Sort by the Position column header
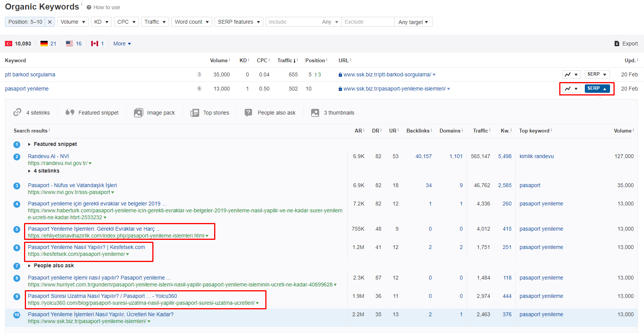The image size is (644, 333). [315, 60]
